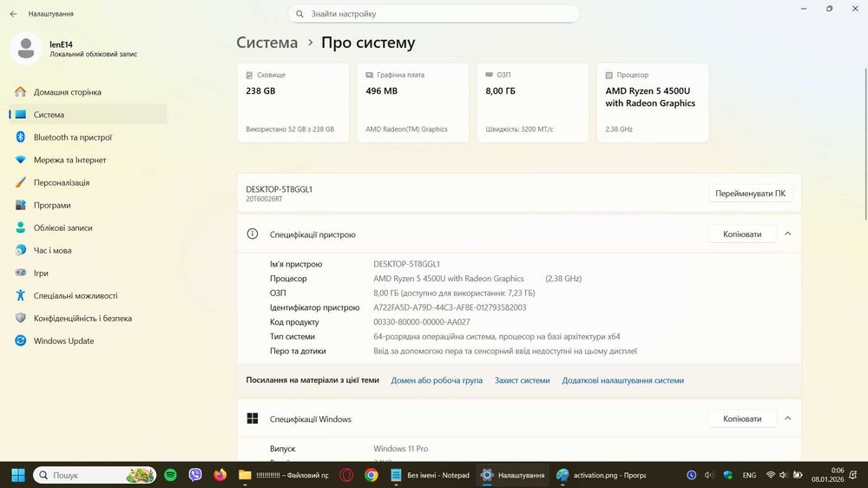Copy Windows specifications with Копіювати

pyautogui.click(x=742, y=419)
